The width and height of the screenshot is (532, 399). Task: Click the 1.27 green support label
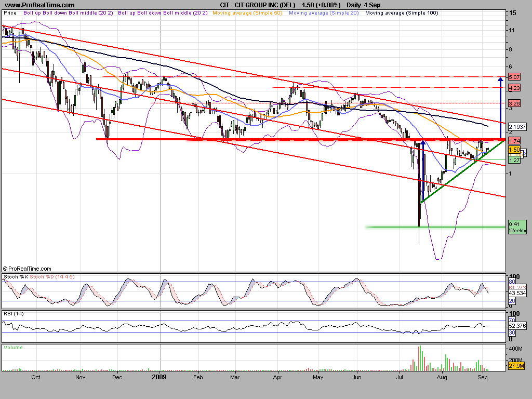[514, 160]
